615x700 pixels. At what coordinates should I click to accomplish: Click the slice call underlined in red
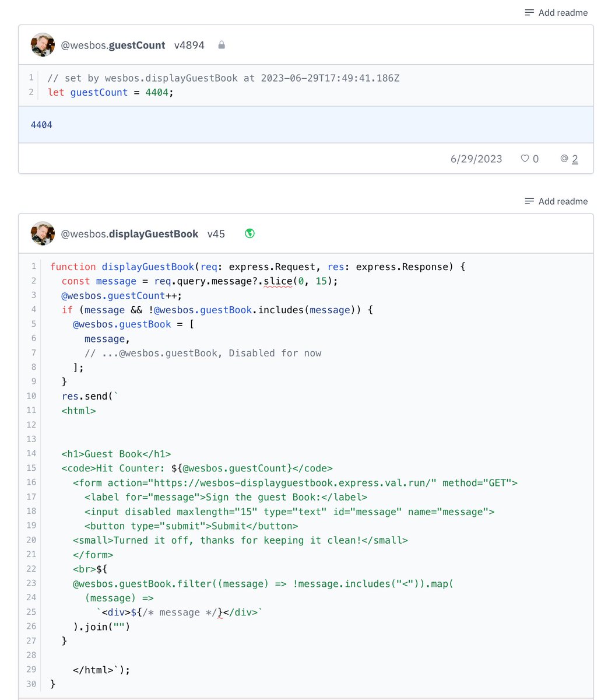click(278, 281)
